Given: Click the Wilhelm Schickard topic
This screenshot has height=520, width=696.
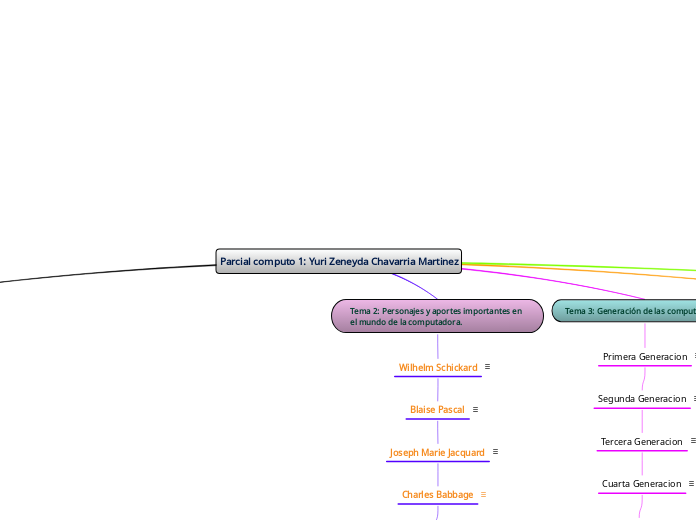Looking at the screenshot, I should (x=438, y=368).
